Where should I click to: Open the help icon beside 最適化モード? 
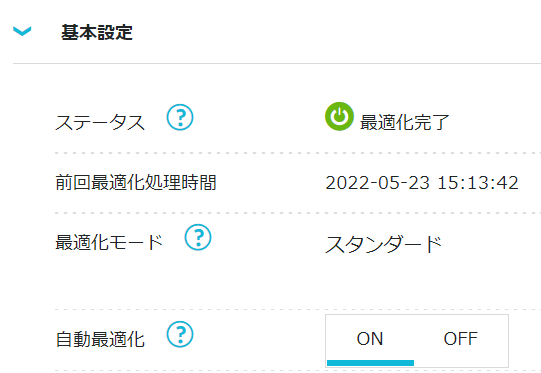(x=198, y=237)
